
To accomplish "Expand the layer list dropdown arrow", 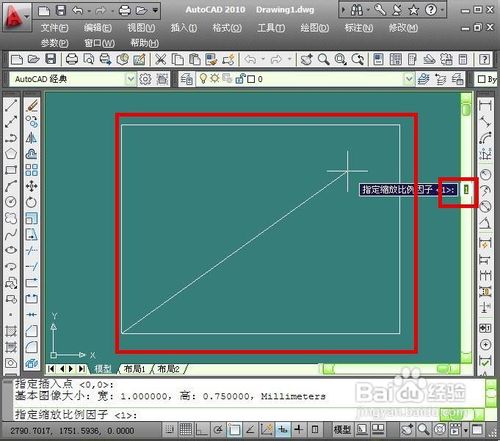I will point(409,79).
